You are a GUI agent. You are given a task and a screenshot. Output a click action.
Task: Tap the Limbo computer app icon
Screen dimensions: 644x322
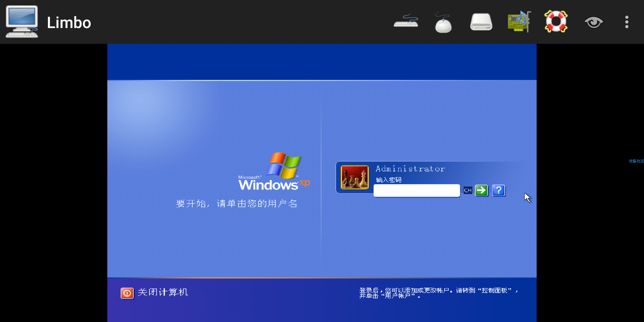(x=22, y=21)
